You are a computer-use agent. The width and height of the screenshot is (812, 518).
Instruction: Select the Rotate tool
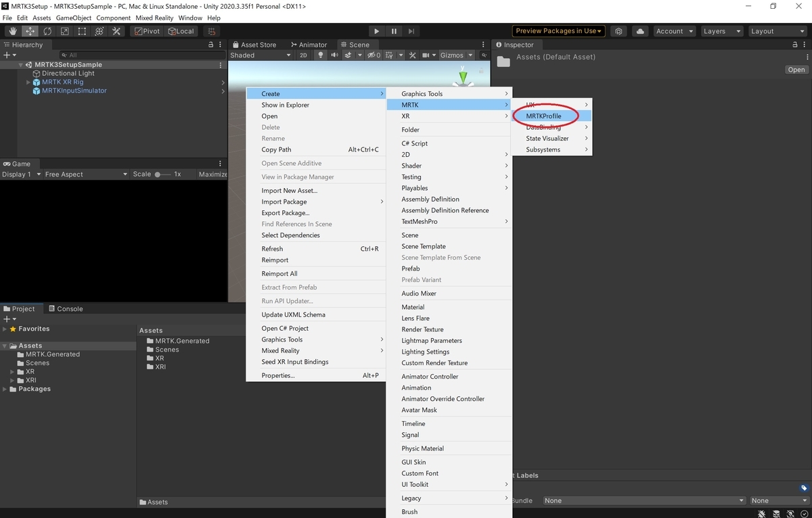point(47,31)
